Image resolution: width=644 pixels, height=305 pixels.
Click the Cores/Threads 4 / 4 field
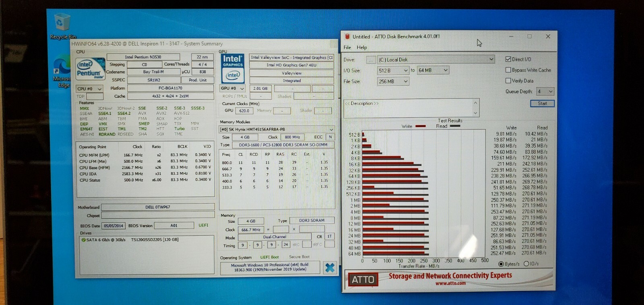point(202,64)
